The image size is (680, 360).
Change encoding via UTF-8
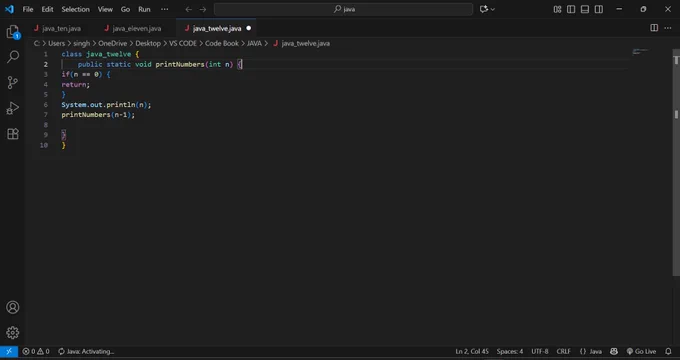(540, 351)
